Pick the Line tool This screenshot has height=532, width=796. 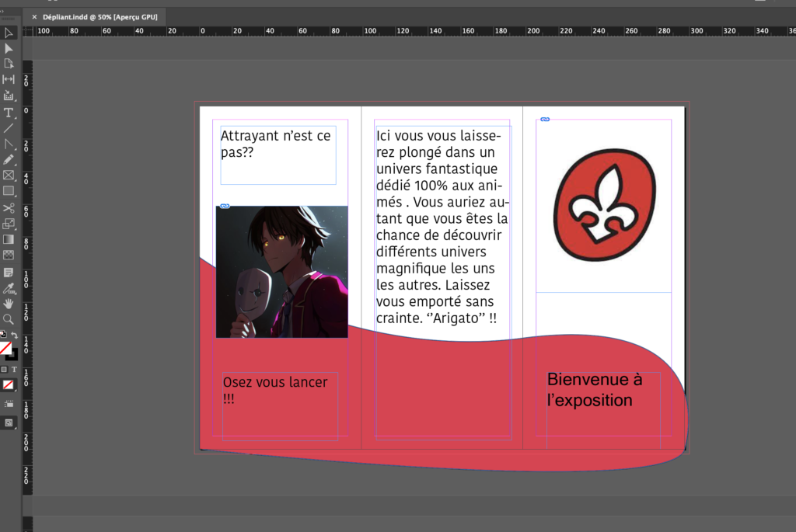coord(9,128)
